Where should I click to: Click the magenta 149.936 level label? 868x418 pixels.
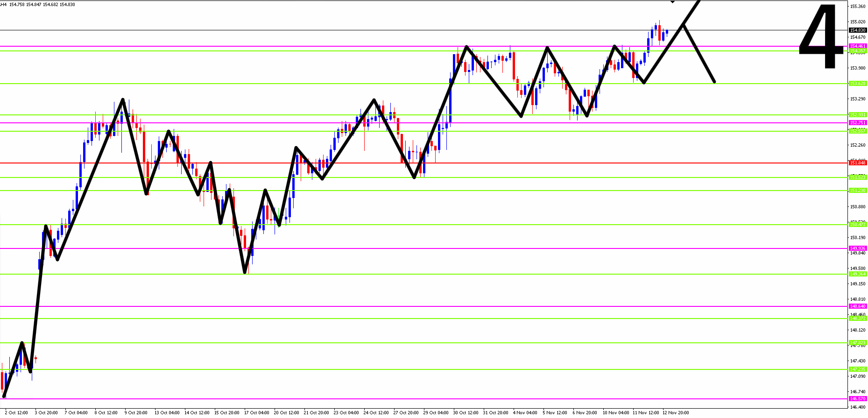(858, 248)
